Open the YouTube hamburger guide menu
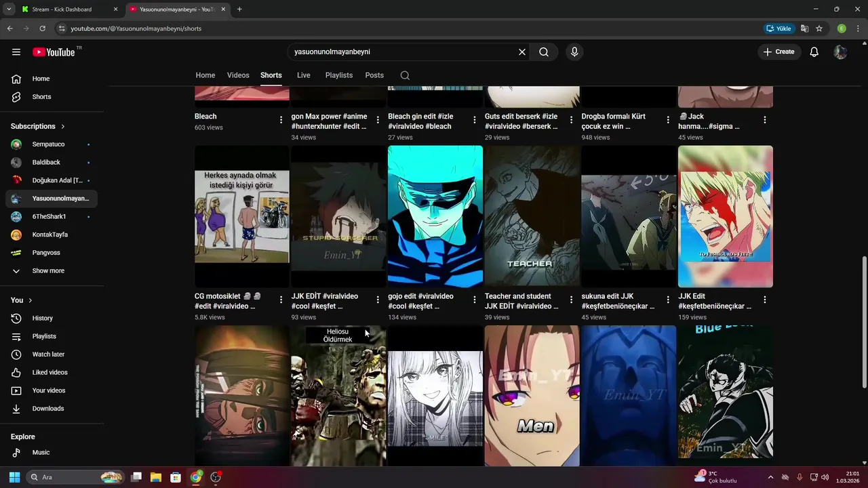 click(x=16, y=52)
